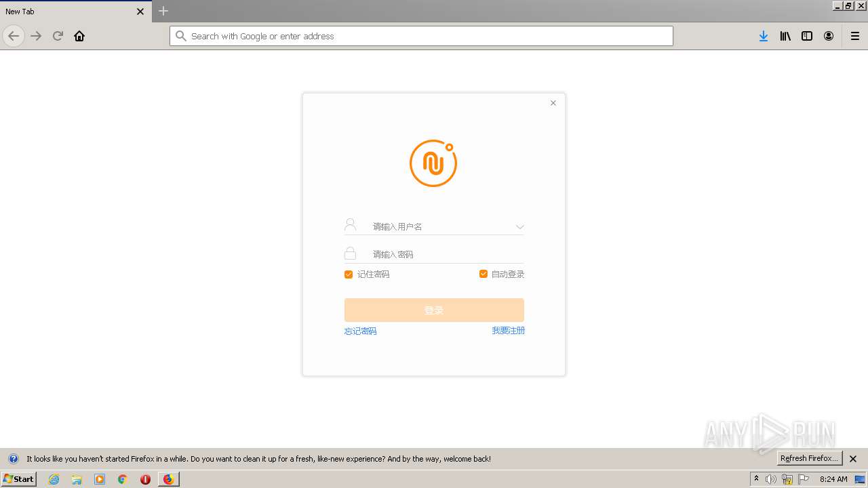Click the orange logo in the login dialog
The image size is (868, 488).
tap(433, 163)
